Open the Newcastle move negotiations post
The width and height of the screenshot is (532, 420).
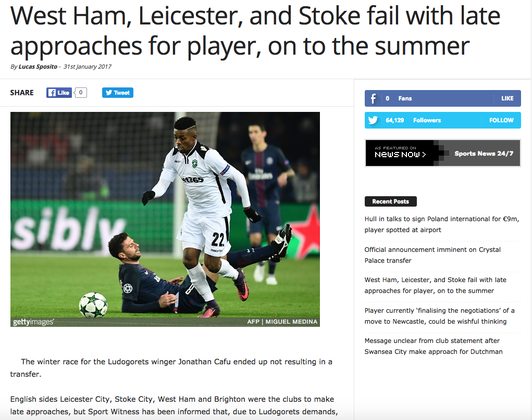click(x=439, y=316)
